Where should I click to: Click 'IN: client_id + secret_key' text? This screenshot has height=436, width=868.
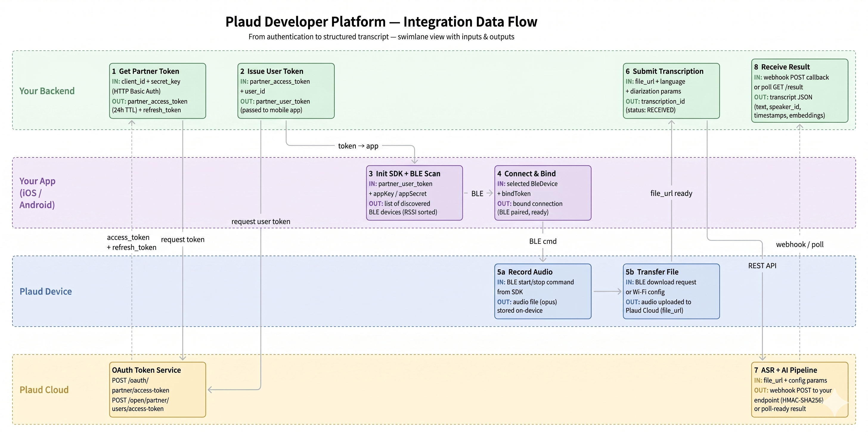point(146,81)
